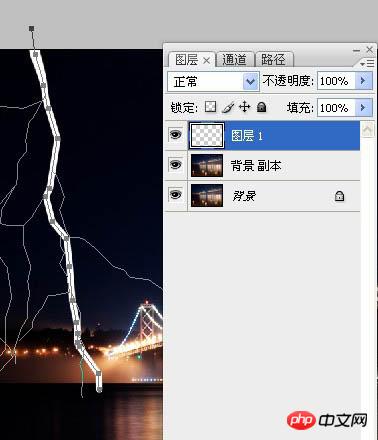Hide the 背景 layer
The width and height of the screenshot is (378, 440).
pos(176,194)
